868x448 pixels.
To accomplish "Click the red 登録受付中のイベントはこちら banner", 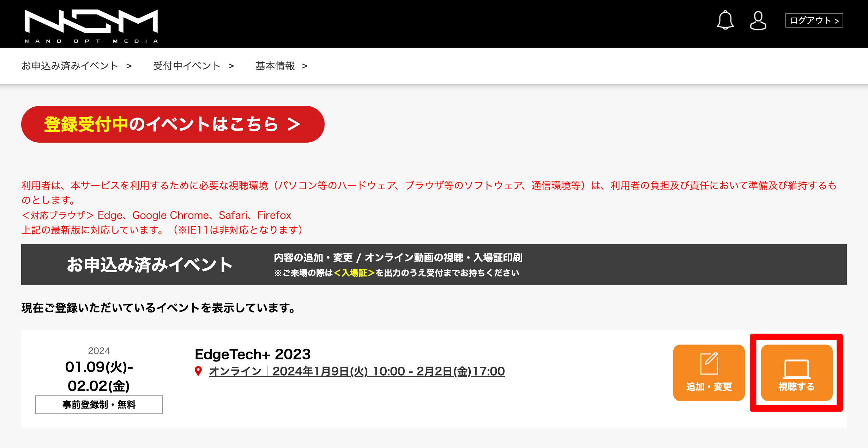I will tap(173, 124).
